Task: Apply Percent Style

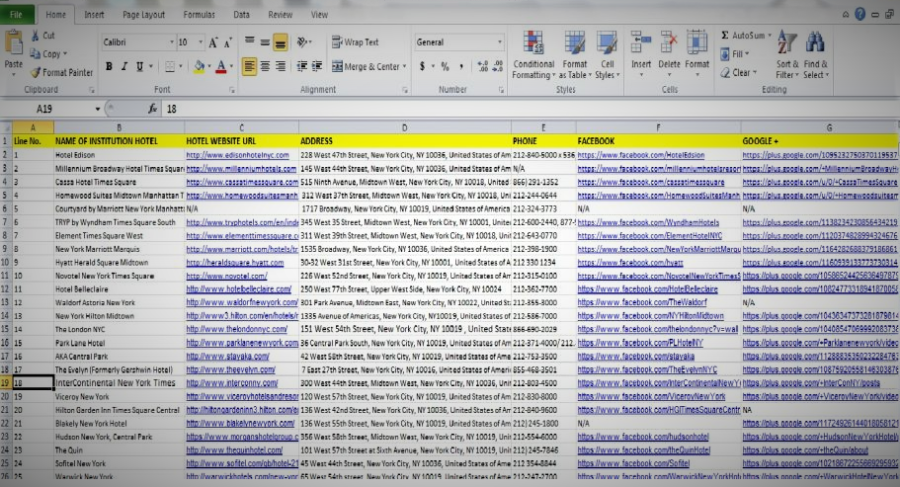Action: point(445,67)
